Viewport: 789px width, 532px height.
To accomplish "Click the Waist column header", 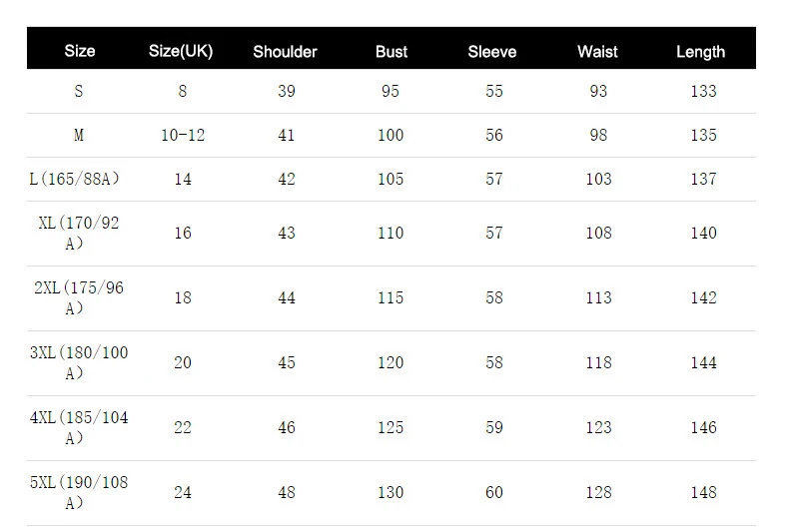I will click(597, 52).
